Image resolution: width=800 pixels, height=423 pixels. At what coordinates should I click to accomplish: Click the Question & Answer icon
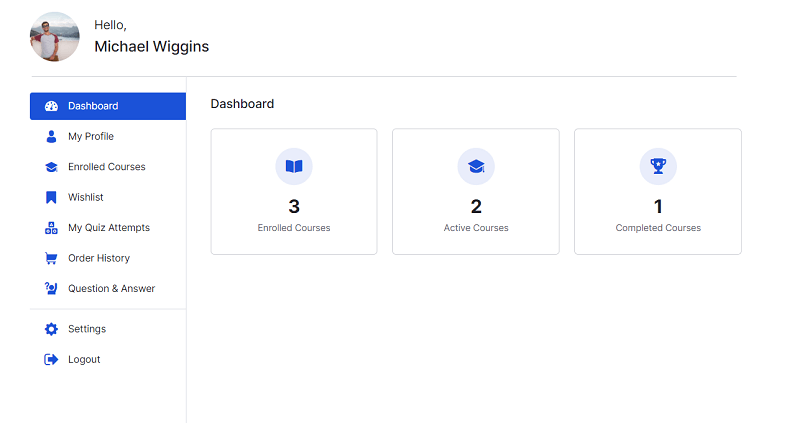[x=51, y=288]
